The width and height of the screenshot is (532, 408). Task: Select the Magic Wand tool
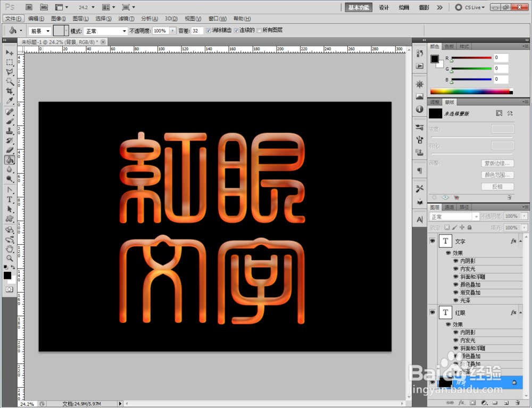10,81
